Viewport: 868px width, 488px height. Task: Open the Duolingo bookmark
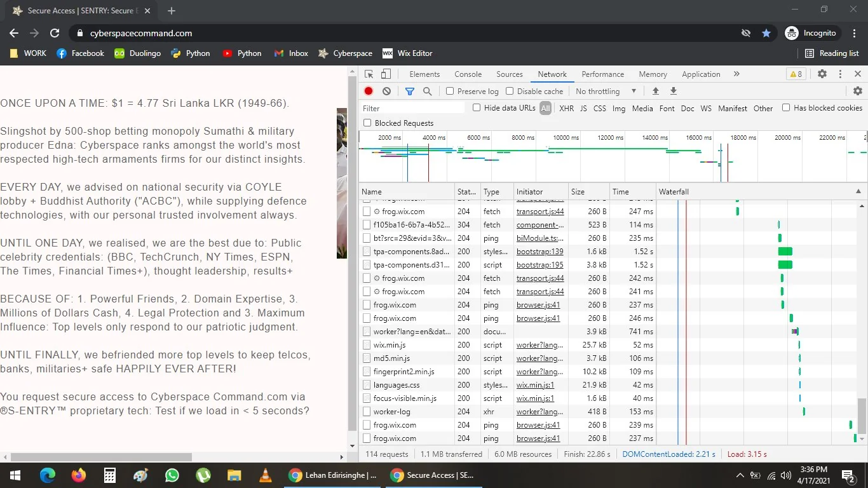[x=137, y=53]
